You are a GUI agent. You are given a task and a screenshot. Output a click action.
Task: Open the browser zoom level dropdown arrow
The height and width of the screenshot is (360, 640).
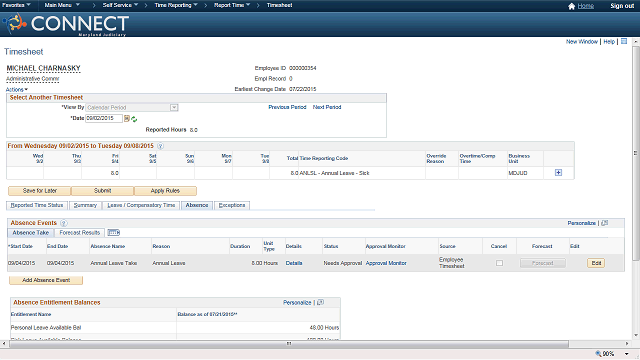[x=627, y=354]
